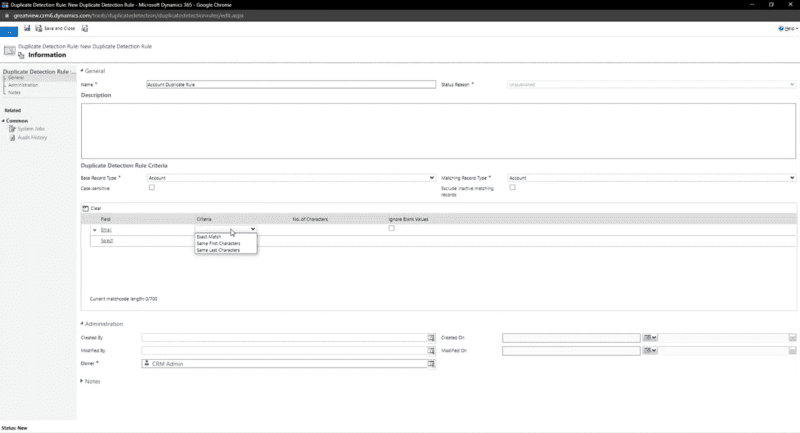Click the browser address bar URL
The height and width of the screenshot is (433, 800).
(x=129, y=16)
